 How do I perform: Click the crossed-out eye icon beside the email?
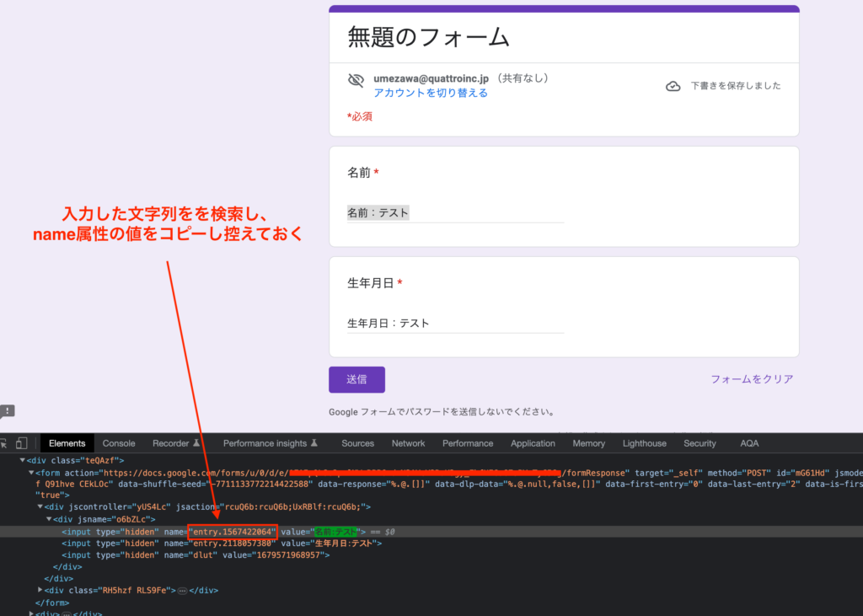[x=356, y=80]
